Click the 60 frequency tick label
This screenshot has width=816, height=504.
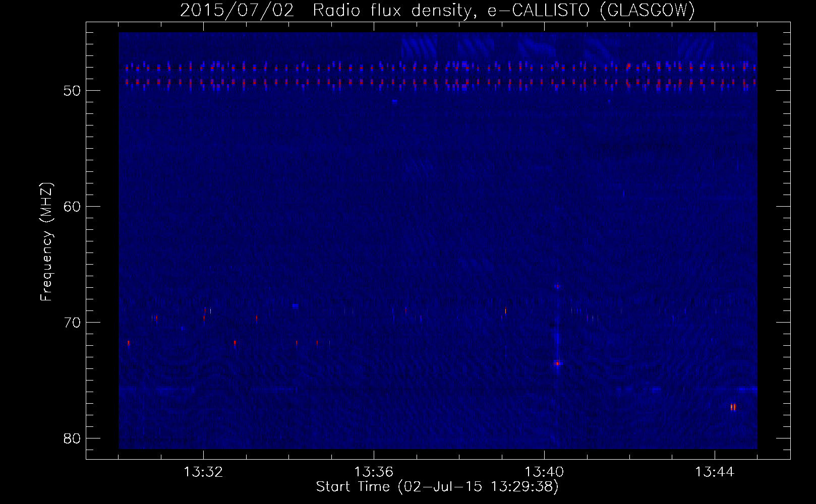(73, 207)
